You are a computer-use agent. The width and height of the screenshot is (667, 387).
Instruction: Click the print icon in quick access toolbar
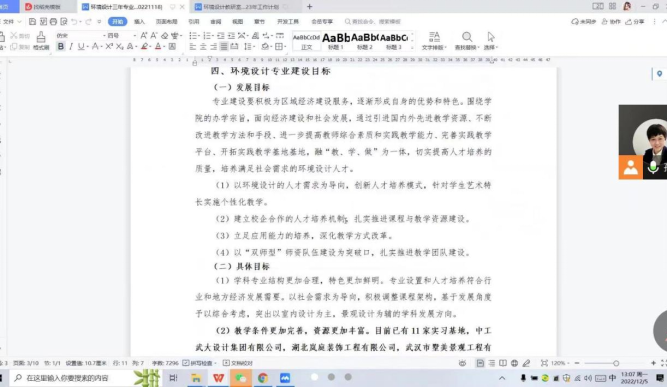pos(53,21)
